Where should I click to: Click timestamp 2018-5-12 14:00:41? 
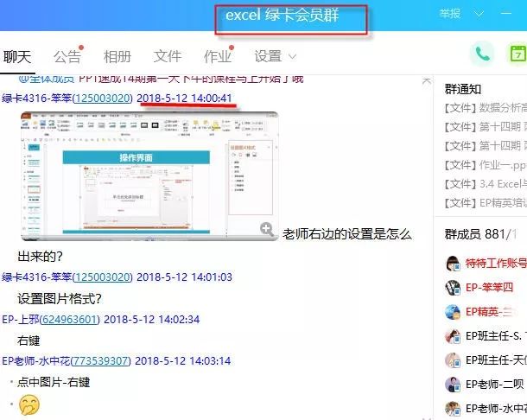pyautogui.click(x=185, y=99)
